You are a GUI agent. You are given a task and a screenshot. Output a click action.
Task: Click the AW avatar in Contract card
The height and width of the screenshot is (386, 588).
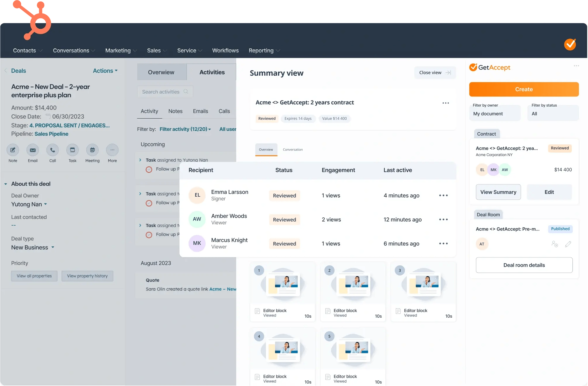(x=505, y=170)
